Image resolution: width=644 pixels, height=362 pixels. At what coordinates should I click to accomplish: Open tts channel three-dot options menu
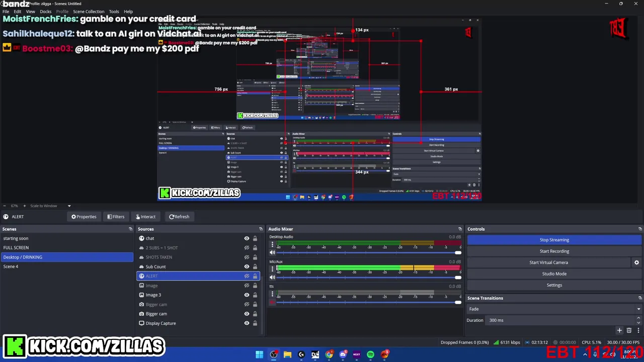(272, 294)
